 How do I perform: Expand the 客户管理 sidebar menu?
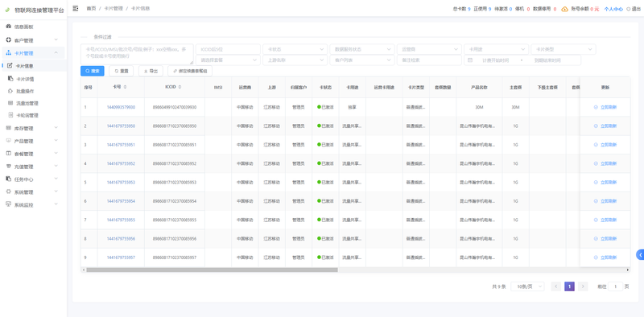point(33,40)
